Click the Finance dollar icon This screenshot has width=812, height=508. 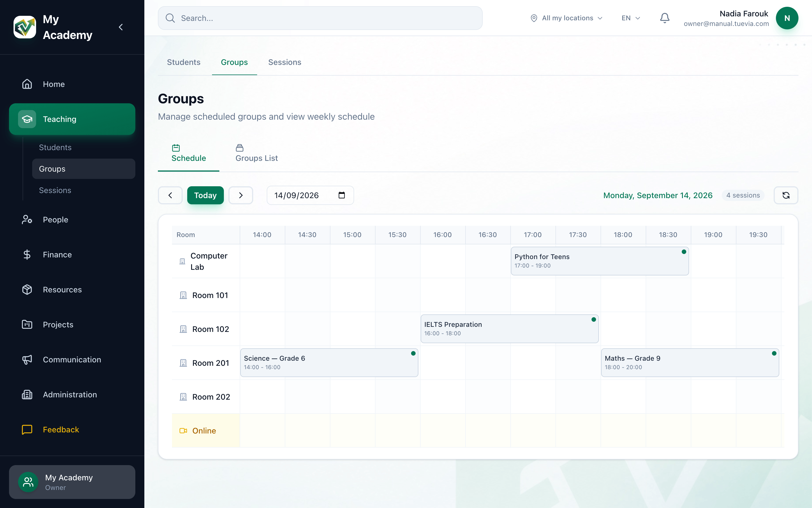(x=27, y=255)
